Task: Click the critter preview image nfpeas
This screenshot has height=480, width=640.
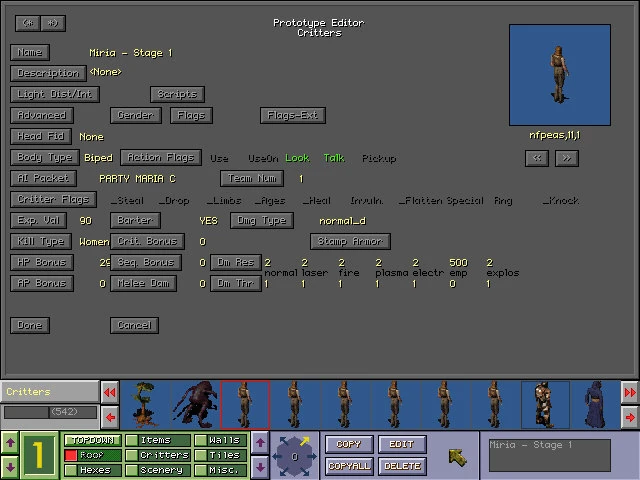Action: tap(560, 75)
